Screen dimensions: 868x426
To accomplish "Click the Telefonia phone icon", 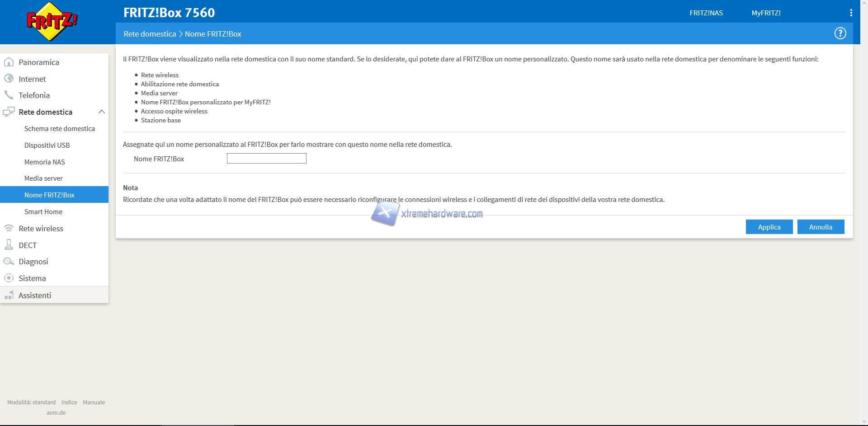I will click(9, 95).
